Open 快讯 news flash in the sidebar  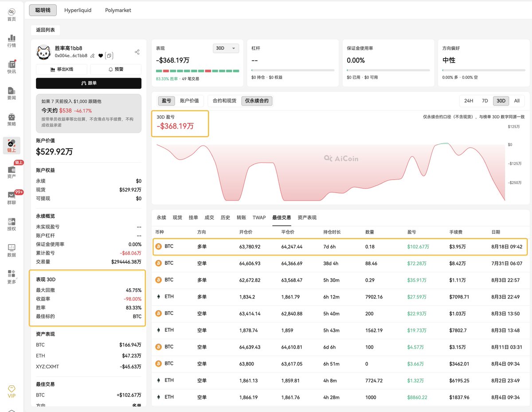(12, 67)
